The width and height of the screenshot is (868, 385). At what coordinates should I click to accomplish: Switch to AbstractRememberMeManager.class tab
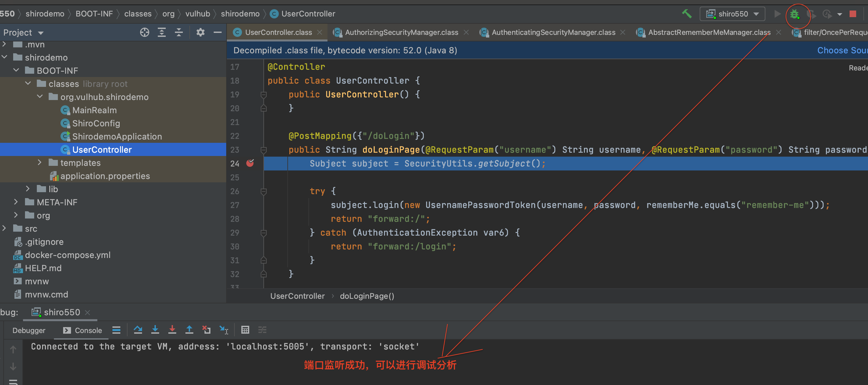709,32
